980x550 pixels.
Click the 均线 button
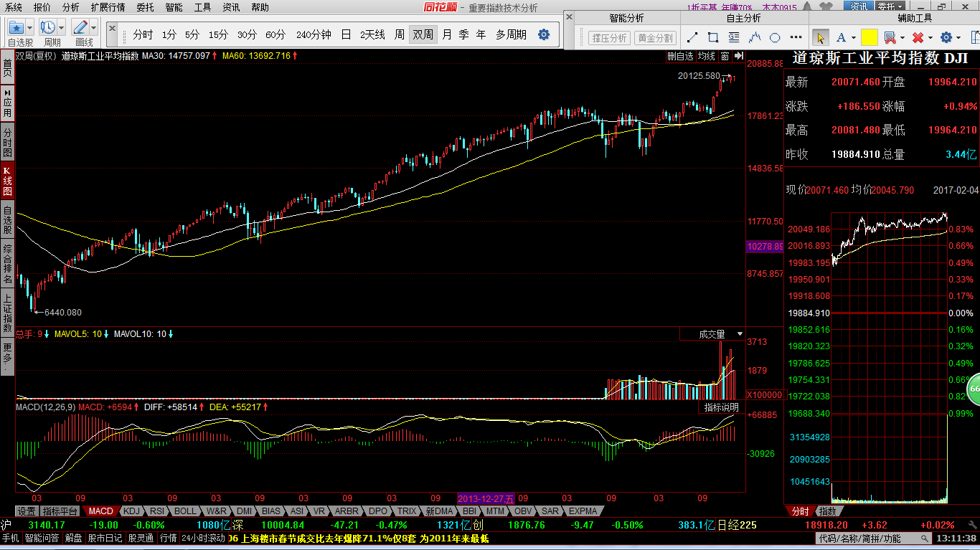tap(707, 56)
